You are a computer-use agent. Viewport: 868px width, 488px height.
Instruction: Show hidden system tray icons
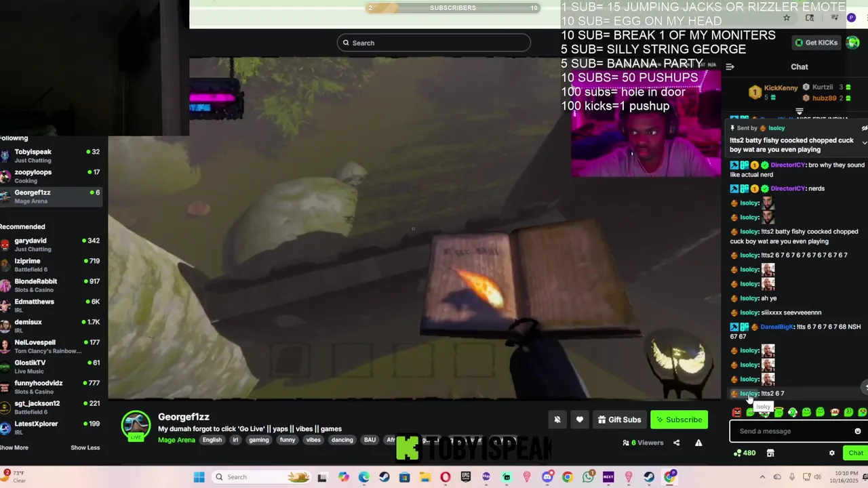(762, 477)
